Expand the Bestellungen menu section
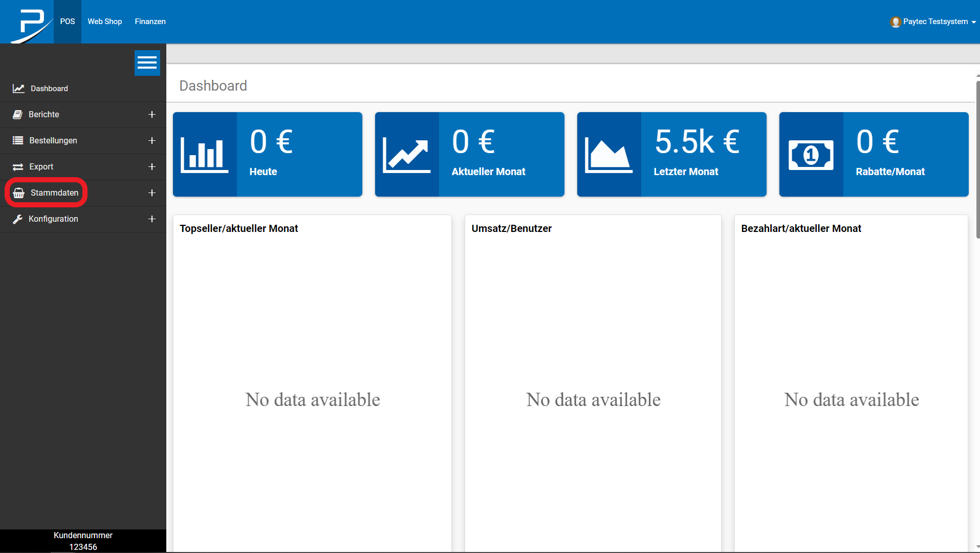The height and width of the screenshot is (553, 980). point(152,140)
